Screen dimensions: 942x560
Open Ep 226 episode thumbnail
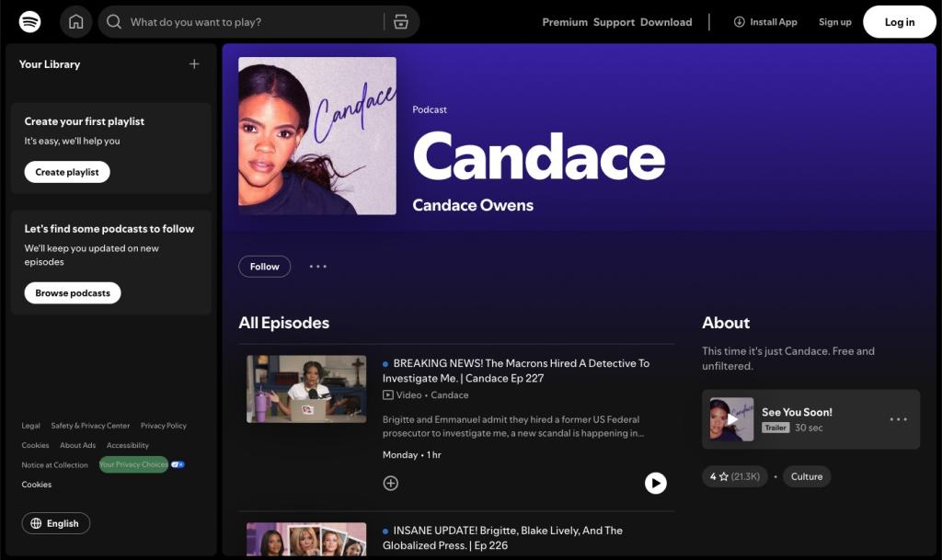pos(306,539)
